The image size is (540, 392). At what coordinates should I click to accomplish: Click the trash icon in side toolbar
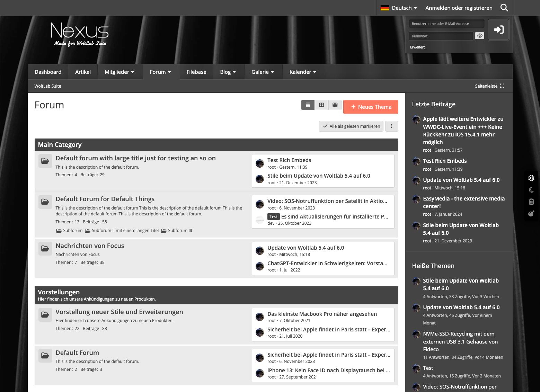click(531, 202)
